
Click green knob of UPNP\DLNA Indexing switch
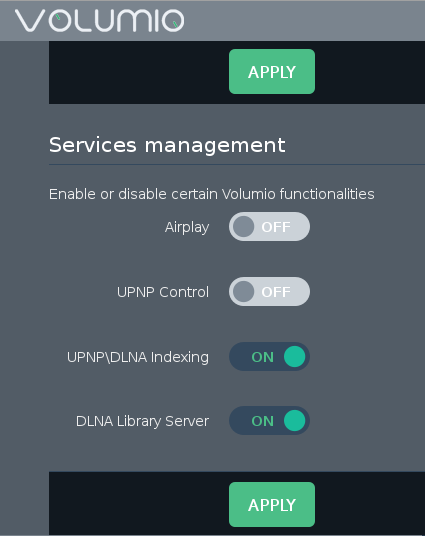click(295, 356)
